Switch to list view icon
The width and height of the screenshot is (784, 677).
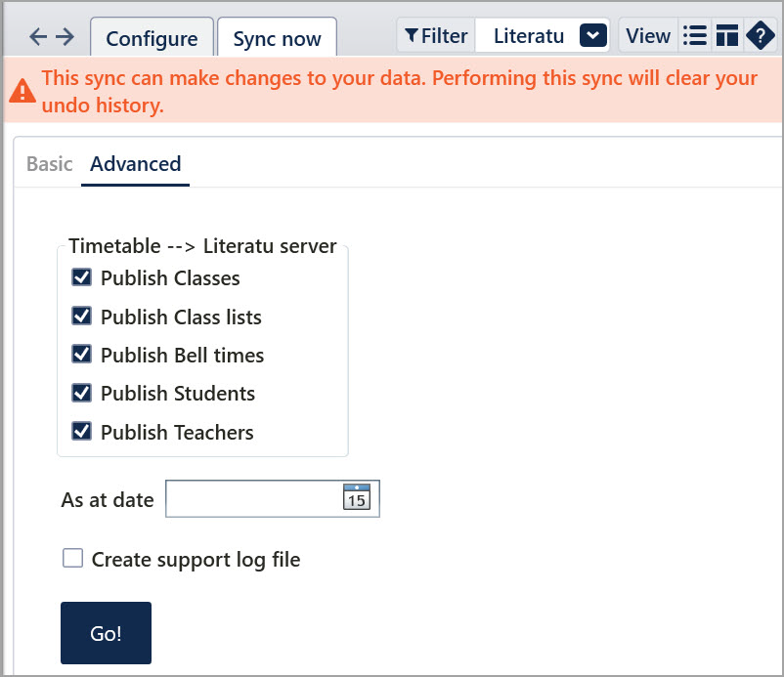[x=695, y=36]
